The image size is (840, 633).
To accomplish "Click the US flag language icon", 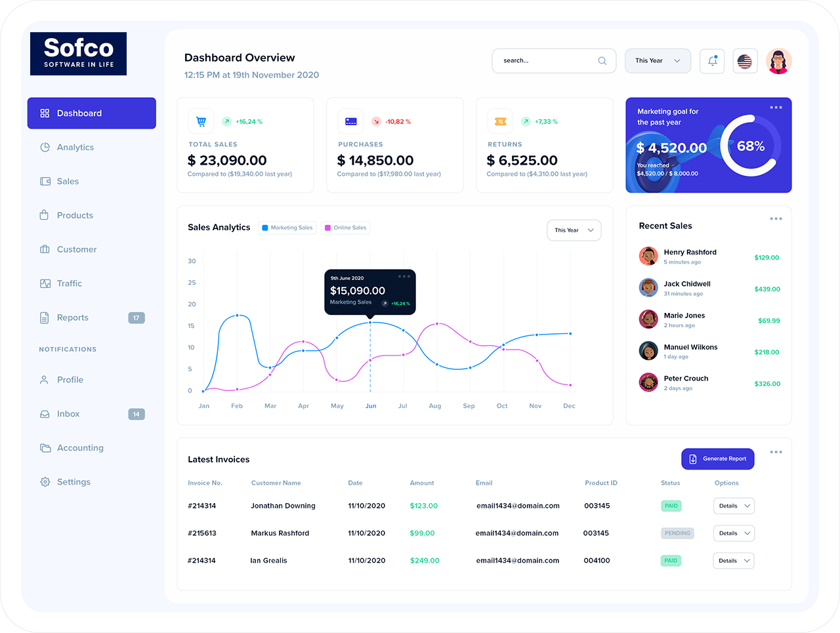I will pos(744,61).
